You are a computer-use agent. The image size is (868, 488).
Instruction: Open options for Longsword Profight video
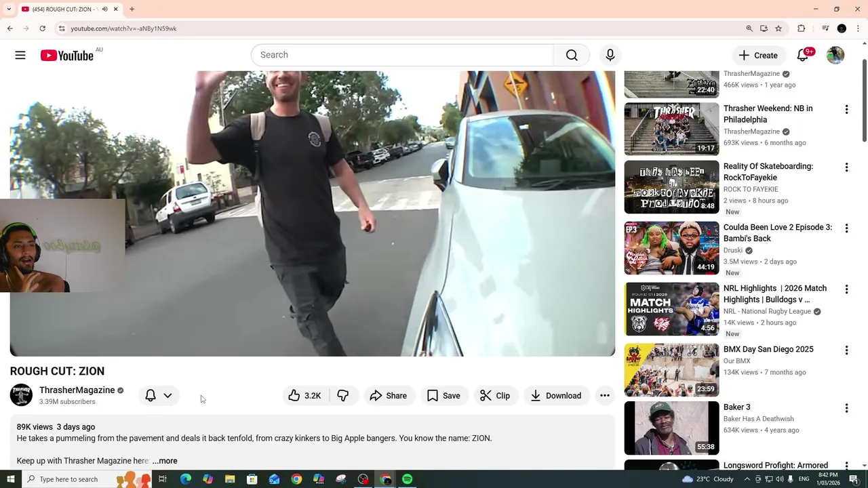tap(846, 466)
